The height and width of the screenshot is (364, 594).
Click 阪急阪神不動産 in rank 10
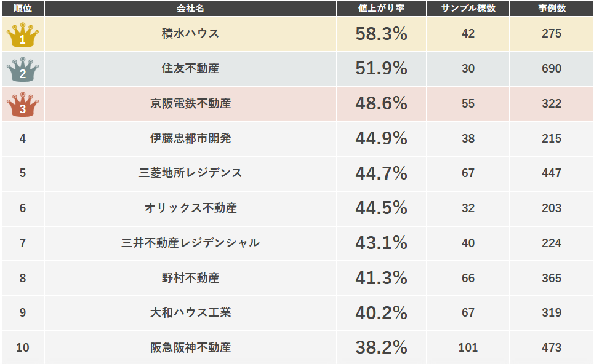(191, 347)
